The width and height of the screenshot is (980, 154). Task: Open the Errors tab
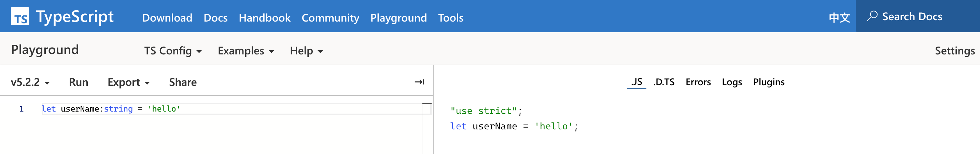pyautogui.click(x=698, y=82)
